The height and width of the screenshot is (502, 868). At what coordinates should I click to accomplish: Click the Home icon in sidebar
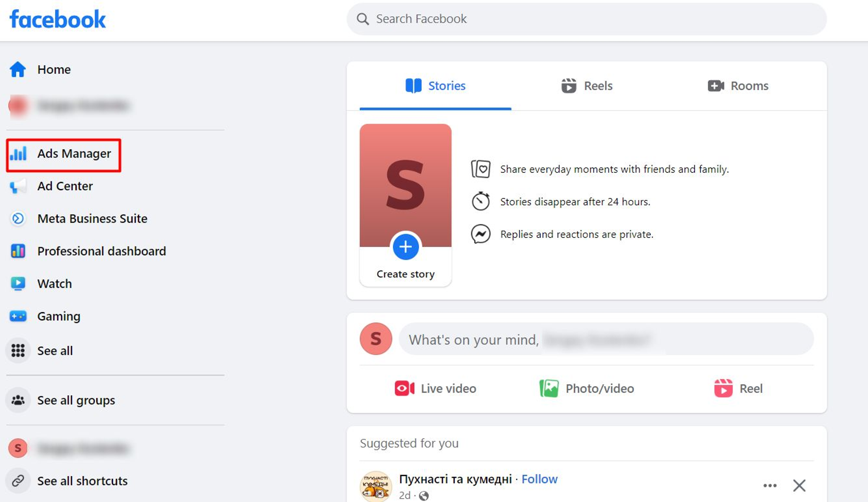coord(18,70)
